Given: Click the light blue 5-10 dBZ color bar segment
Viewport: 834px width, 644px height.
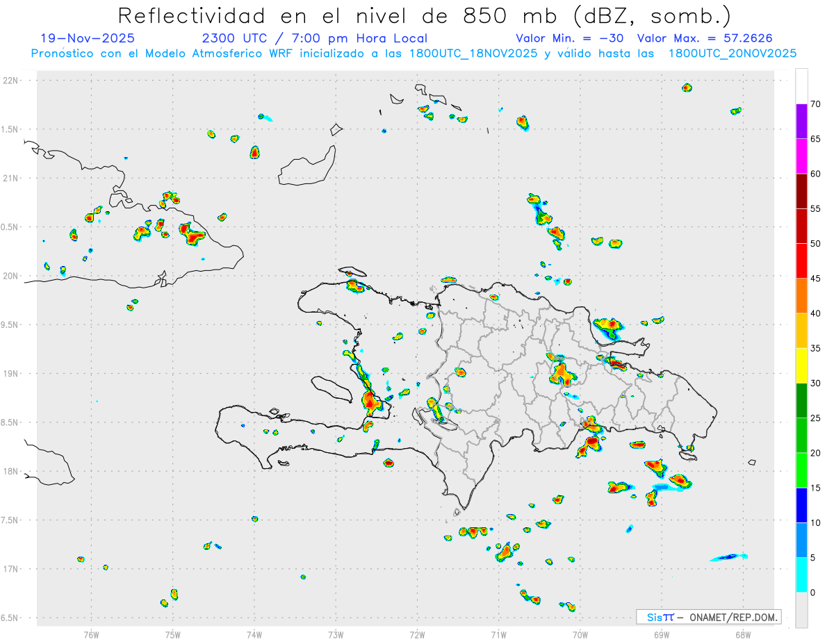Looking at the screenshot, I should coord(801,540).
